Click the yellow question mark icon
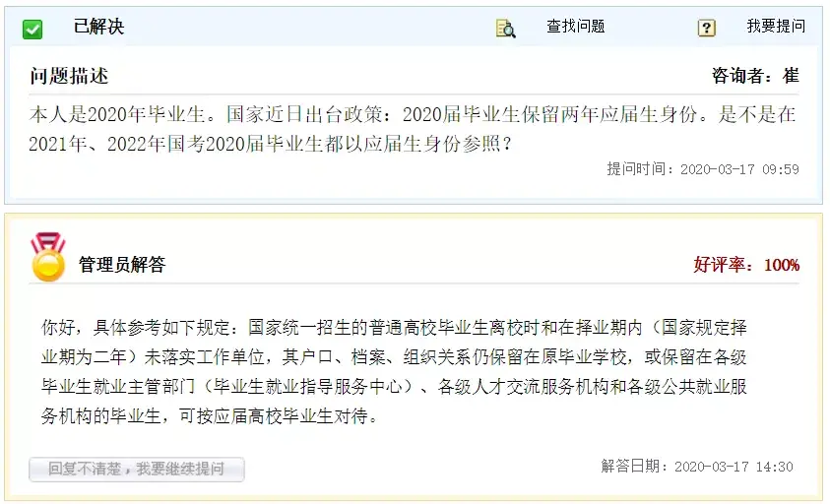Viewport: 830px width, 504px height. (707, 28)
